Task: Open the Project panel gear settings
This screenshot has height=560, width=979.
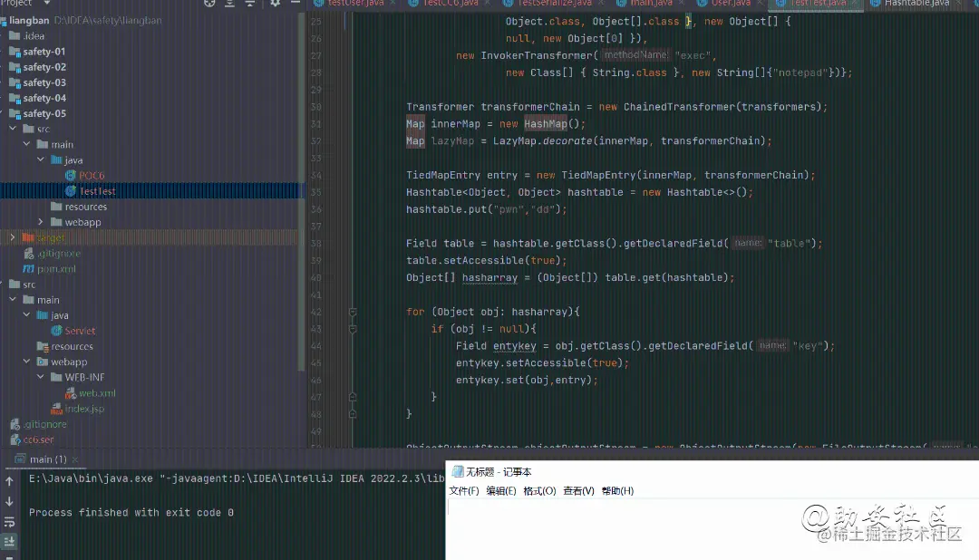Action: (275, 3)
